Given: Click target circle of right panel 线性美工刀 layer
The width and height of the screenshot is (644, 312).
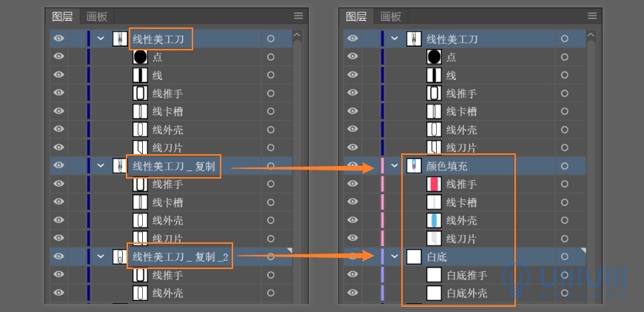Looking at the screenshot, I should pyautogui.click(x=564, y=39).
